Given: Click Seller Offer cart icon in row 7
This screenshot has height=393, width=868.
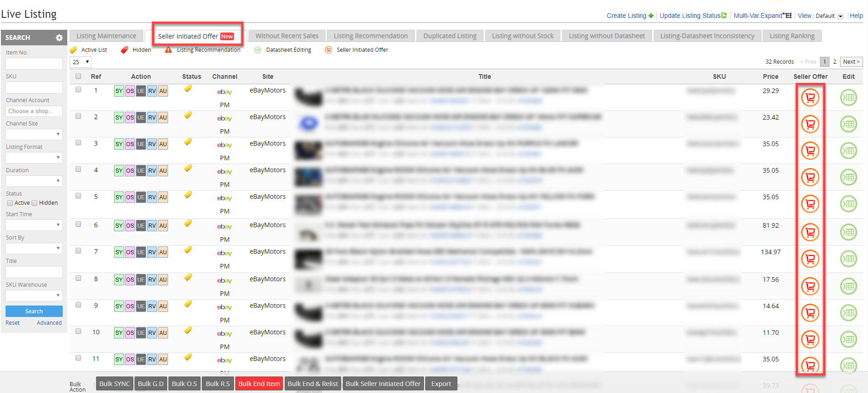Looking at the screenshot, I should tap(810, 259).
